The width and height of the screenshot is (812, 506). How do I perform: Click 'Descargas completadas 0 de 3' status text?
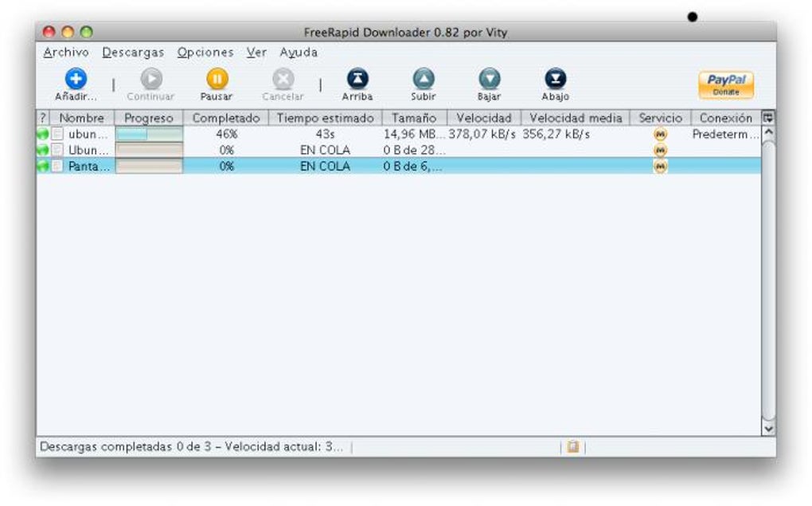coord(125,446)
